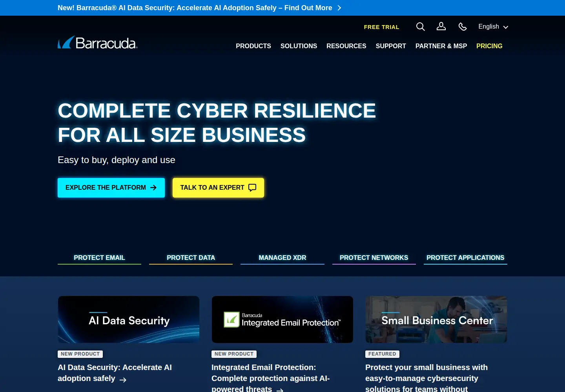Select the Protect Applications tab
The width and height of the screenshot is (565, 392).
point(465,258)
